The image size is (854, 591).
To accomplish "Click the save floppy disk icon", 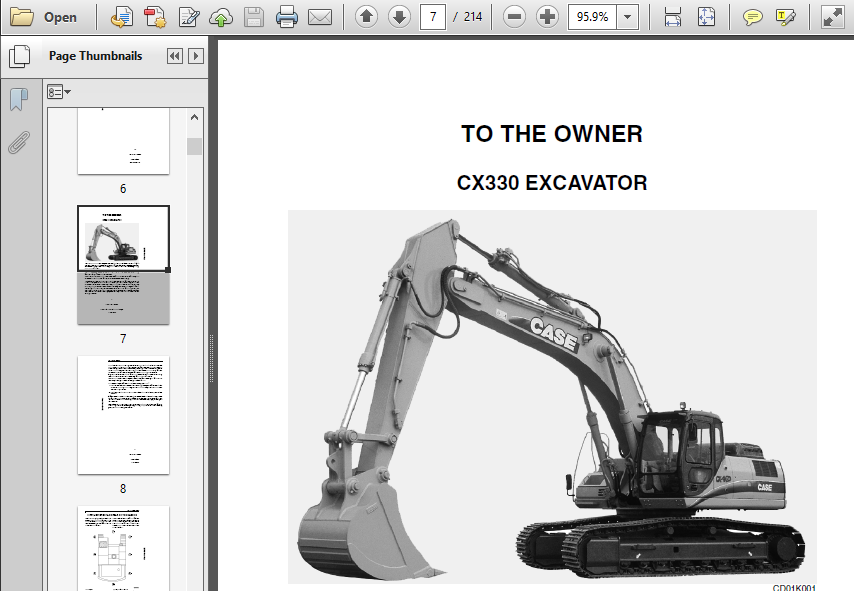I will pos(254,17).
